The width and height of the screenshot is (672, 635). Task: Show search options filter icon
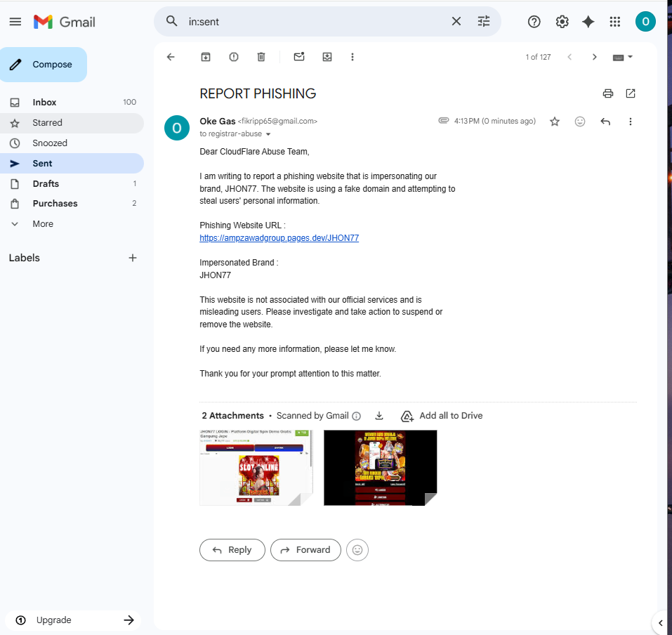(x=483, y=21)
